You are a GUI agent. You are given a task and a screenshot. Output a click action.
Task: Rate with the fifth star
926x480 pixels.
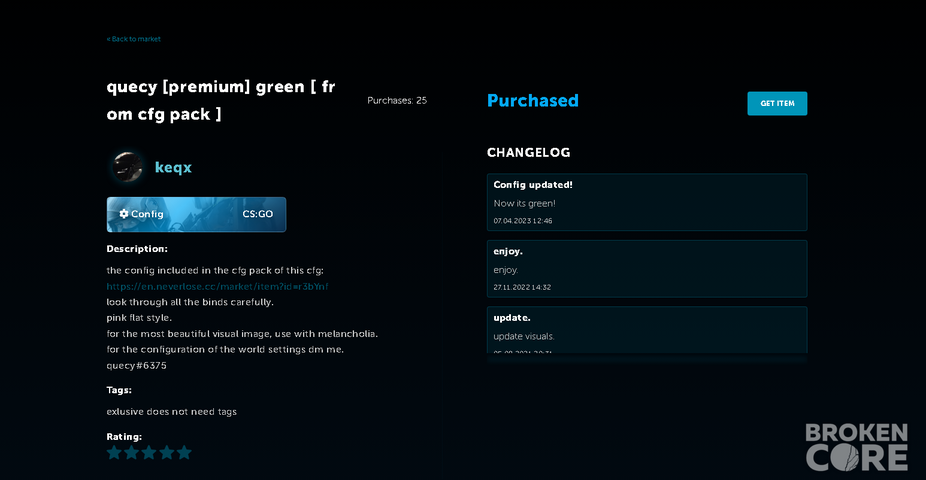pyautogui.click(x=184, y=453)
